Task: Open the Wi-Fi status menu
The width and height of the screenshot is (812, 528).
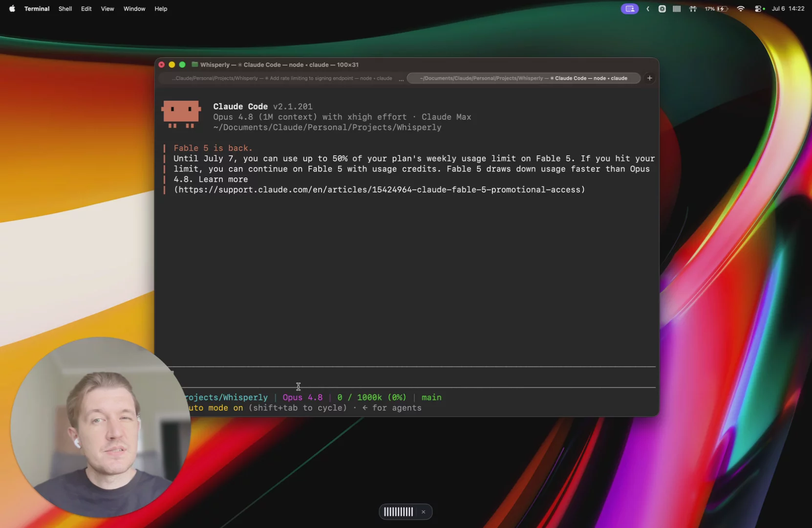Action: (x=741, y=9)
